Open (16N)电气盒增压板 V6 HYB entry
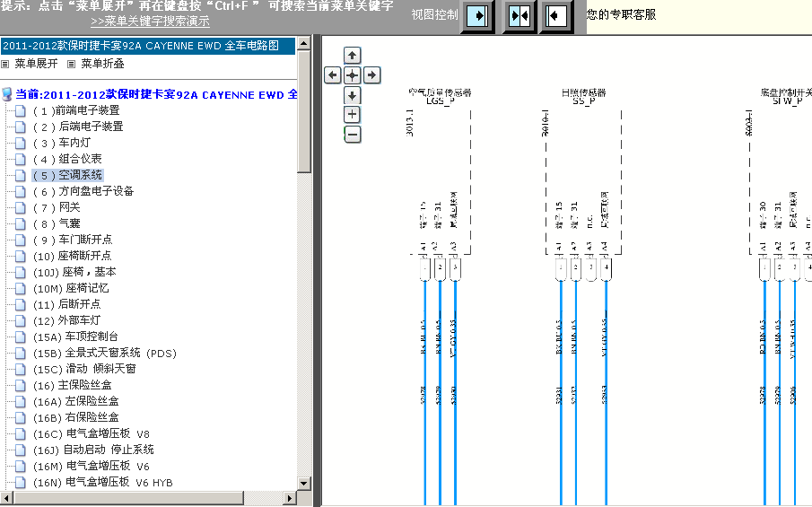This screenshot has width=812, height=507. pyautogui.click(x=102, y=483)
